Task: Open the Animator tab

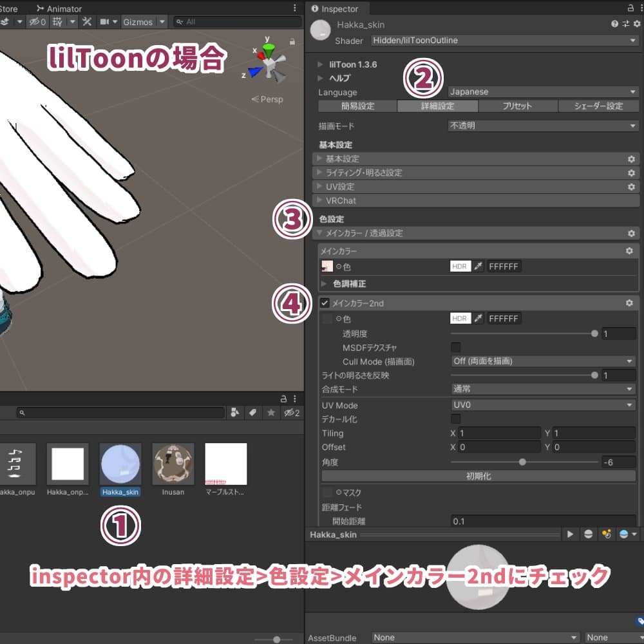Action: (59, 8)
